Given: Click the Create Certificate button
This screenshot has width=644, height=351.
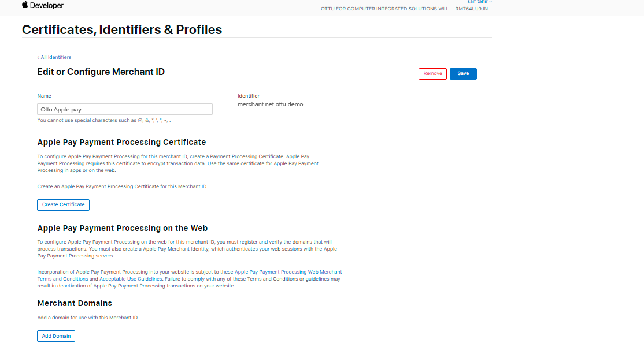Looking at the screenshot, I should click(64, 204).
